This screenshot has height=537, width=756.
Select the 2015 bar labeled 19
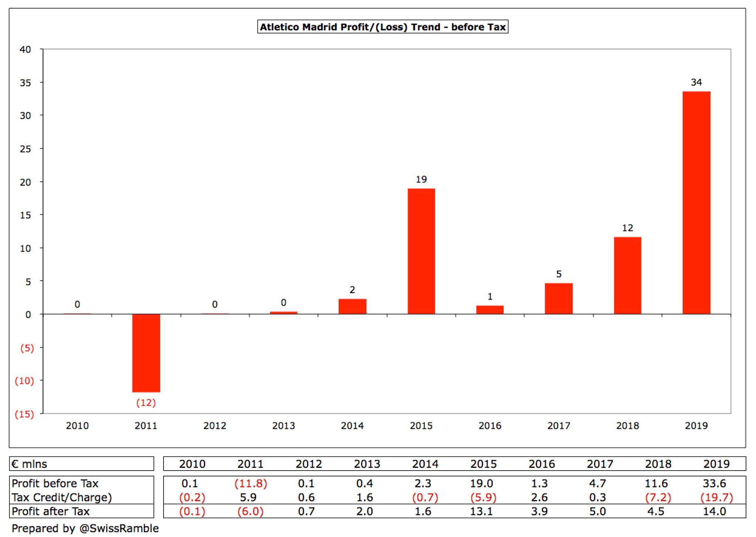(x=421, y=251)
